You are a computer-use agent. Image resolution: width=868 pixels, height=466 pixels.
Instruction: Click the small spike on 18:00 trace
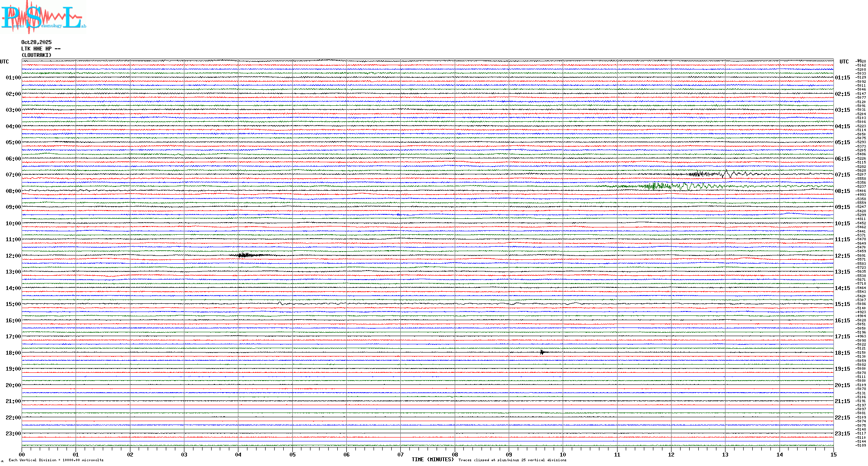[x=542, y=352]
